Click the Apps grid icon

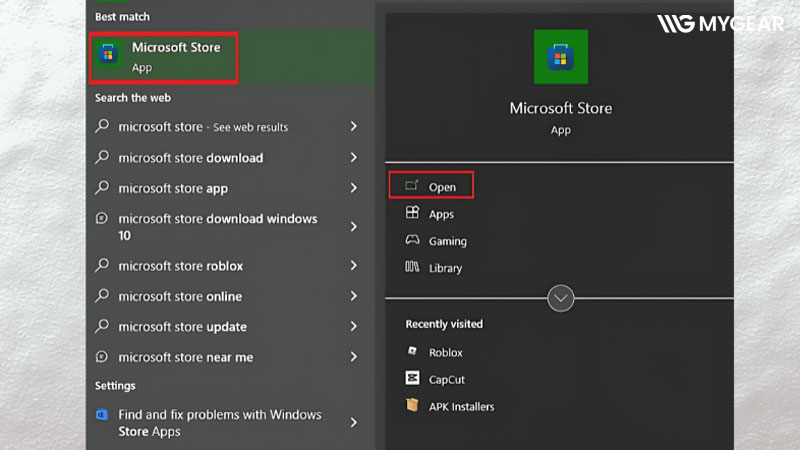pos(412,214)
